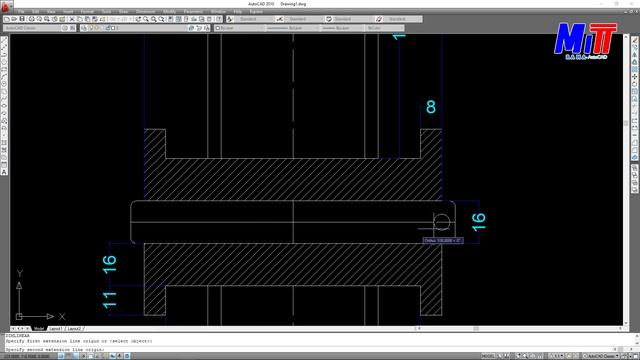Select the Hatch tool in Draw toolbar
This screenshot has width=640, height=360.
point(4,143)
